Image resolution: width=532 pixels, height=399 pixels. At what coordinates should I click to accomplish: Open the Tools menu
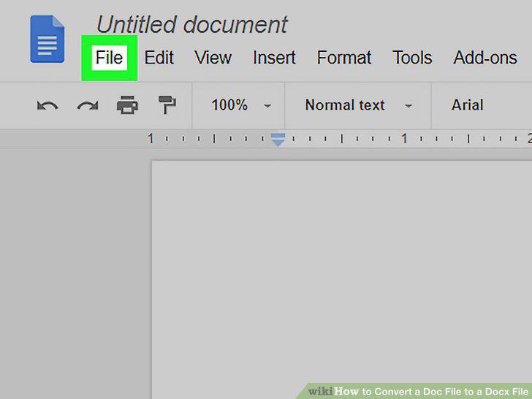tap(412, 58)
